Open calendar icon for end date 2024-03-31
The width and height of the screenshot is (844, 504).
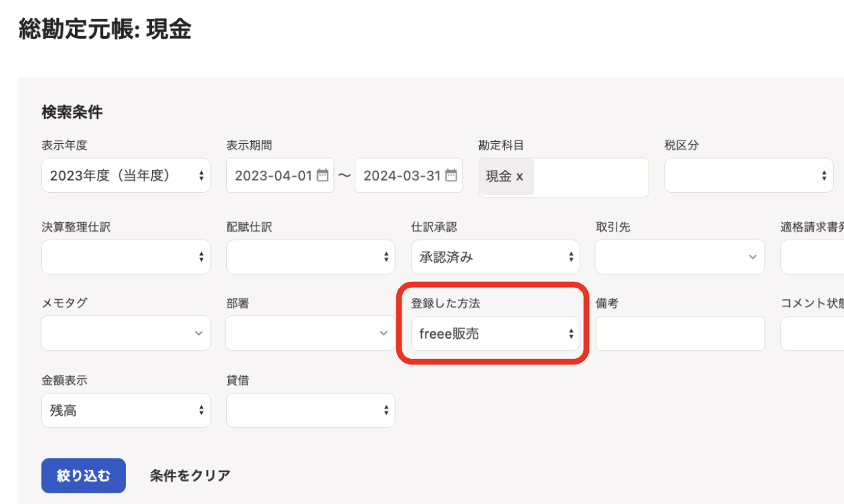point(451,176)
